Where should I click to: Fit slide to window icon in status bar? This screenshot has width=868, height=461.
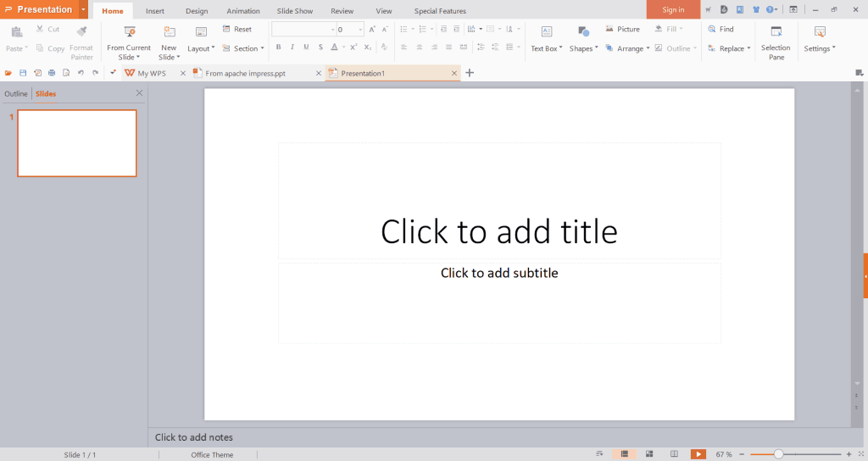[861, 454]
